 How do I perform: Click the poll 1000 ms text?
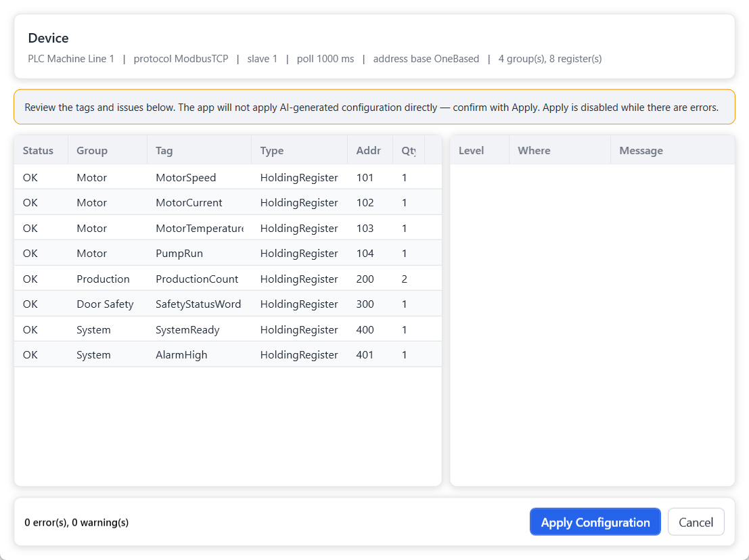click(325, 59)
